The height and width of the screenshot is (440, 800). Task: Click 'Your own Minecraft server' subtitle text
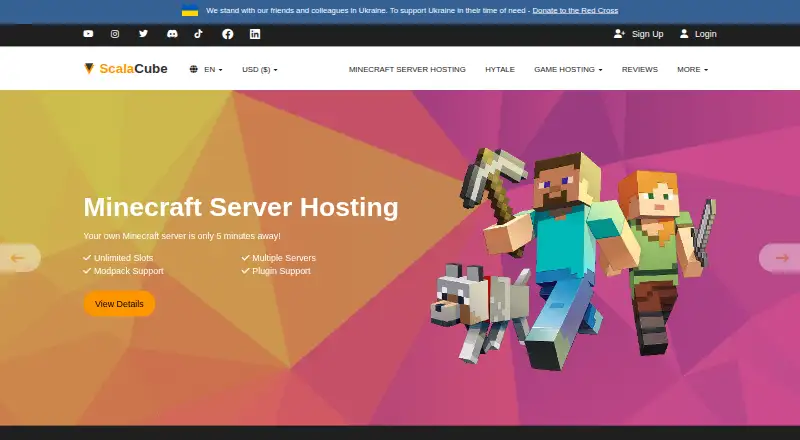click(x=182, y=236)
